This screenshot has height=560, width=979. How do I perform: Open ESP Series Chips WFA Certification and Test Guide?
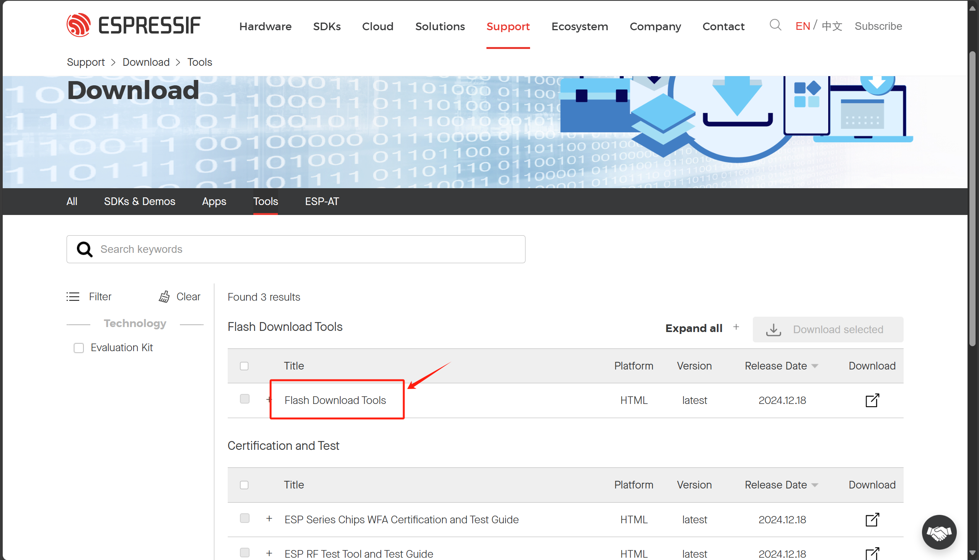401,519
